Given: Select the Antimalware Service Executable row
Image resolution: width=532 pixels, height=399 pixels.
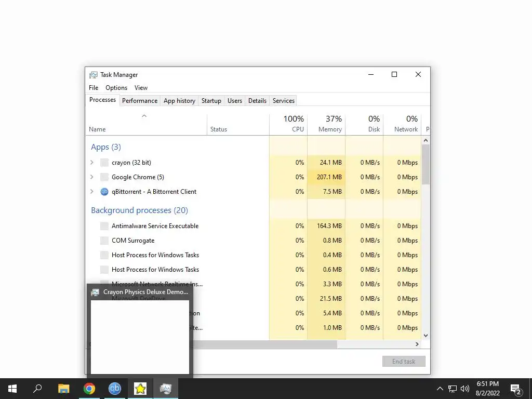Looking at the screenshot, I should pyautogui.click(x=253, y=226).
